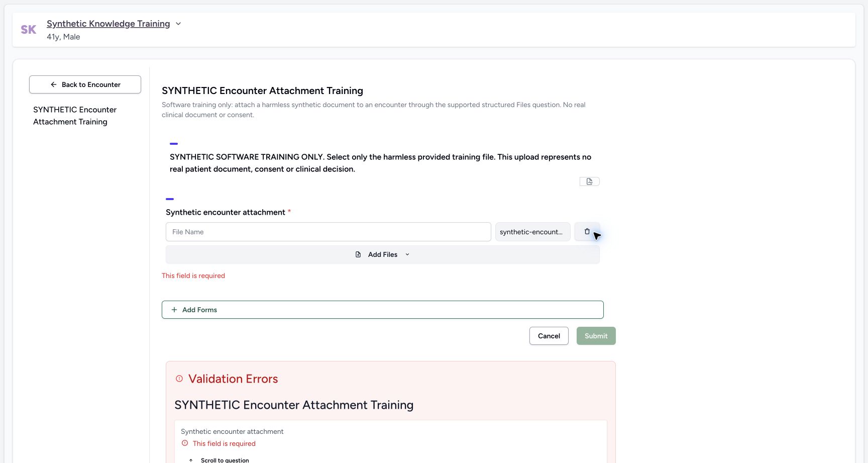Image resolution: width=868 pixels, height=463 pixels.
Task: Click the 'This field is required' validation error entry
Action: pyautogui.click(x=224, y=443)
